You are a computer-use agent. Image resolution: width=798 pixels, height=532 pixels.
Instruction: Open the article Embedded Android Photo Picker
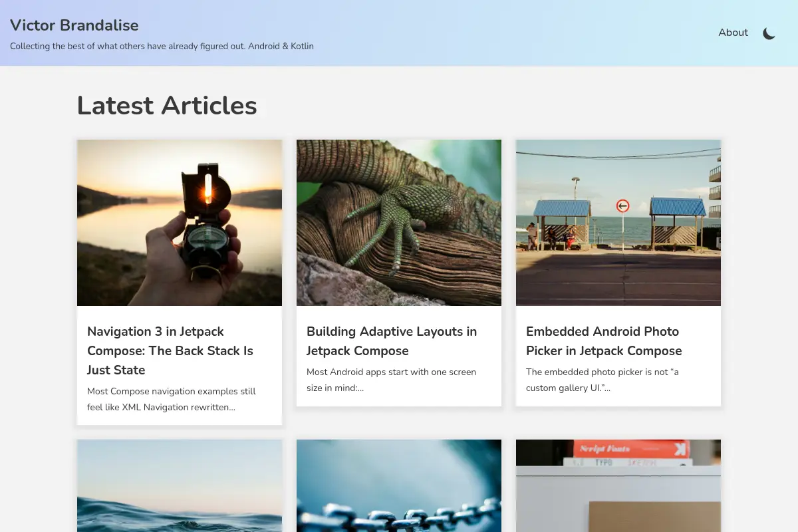604,341
